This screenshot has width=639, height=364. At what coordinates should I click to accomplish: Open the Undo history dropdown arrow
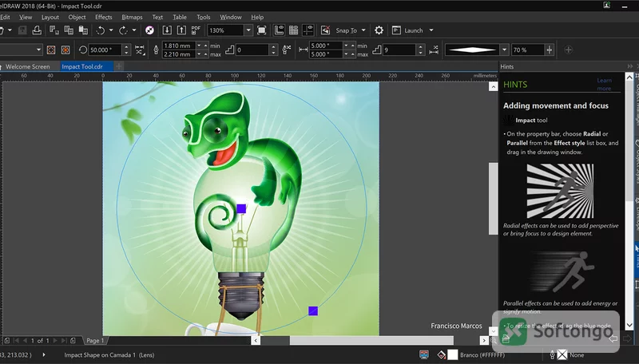[x=111, y=30]
